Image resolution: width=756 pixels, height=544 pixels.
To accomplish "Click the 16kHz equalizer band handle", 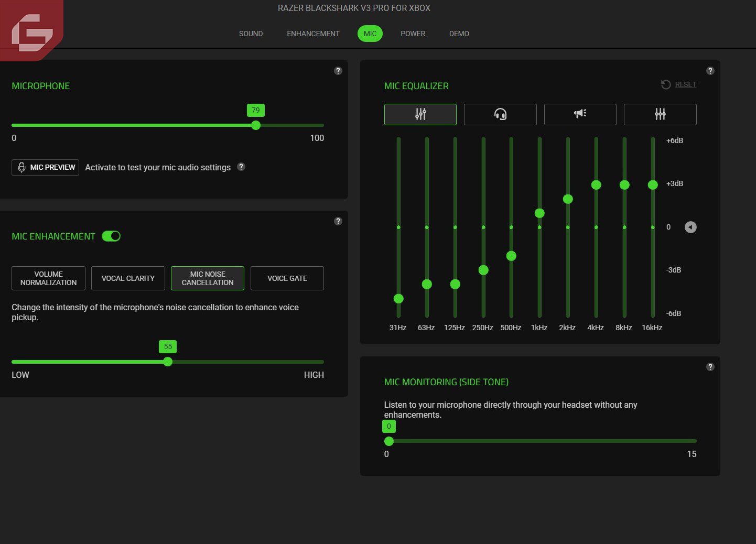I will pyautogui.click(x=653, y=184).
